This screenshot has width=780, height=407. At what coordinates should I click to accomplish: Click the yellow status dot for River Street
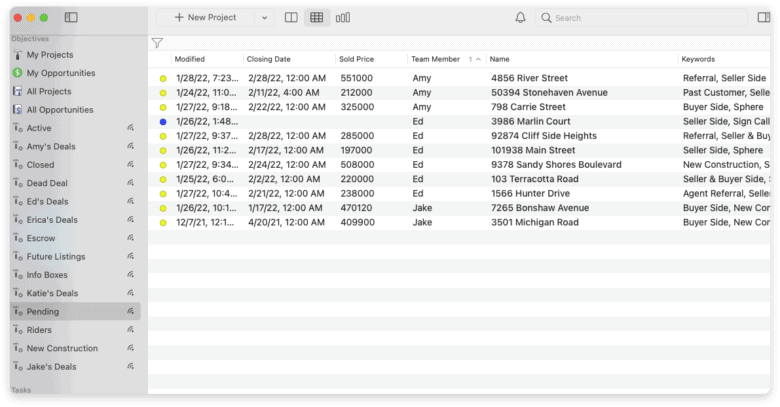(x=163, y=78)
